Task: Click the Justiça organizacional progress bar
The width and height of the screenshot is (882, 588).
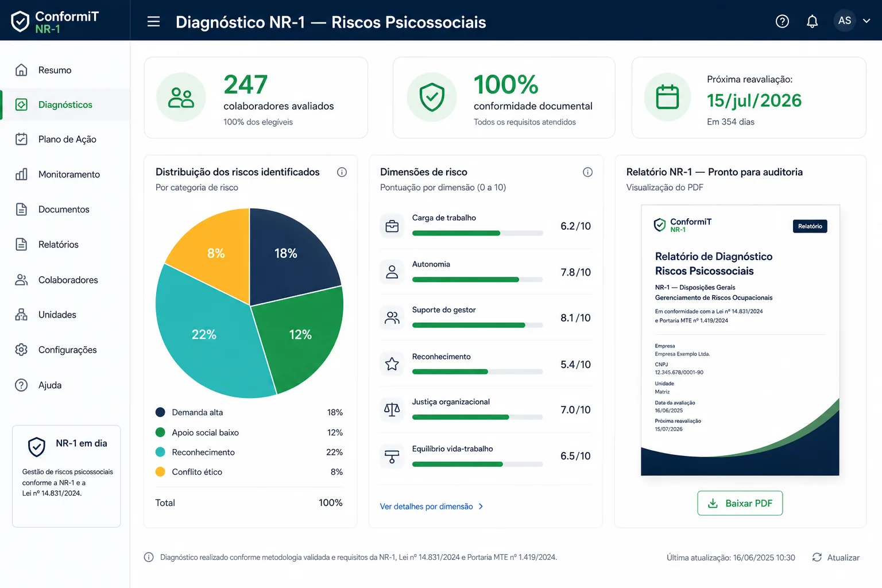Action: point(478,417)
